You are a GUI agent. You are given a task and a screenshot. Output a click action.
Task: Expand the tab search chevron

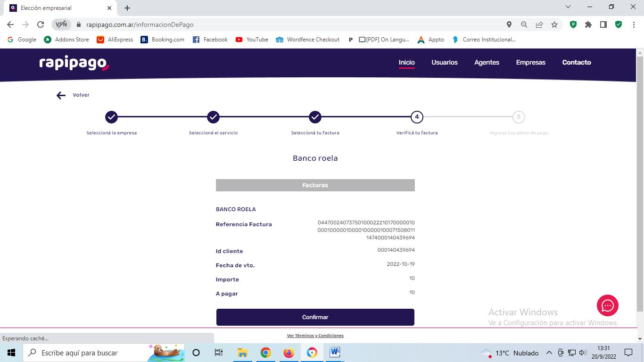[x=568, y=7]
